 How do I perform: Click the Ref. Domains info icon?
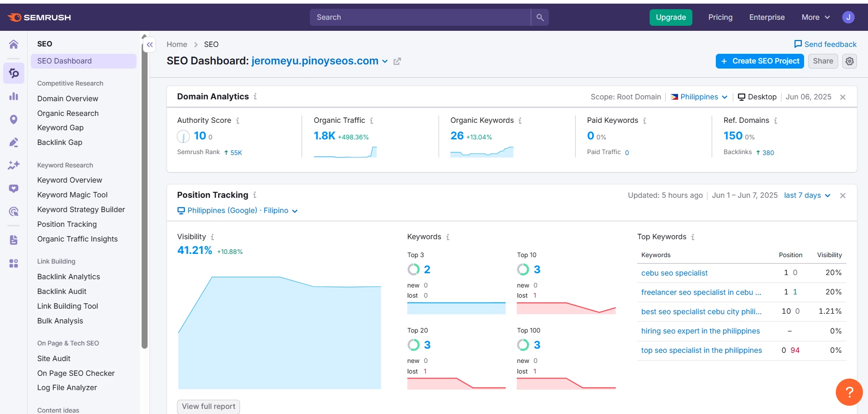776,121
